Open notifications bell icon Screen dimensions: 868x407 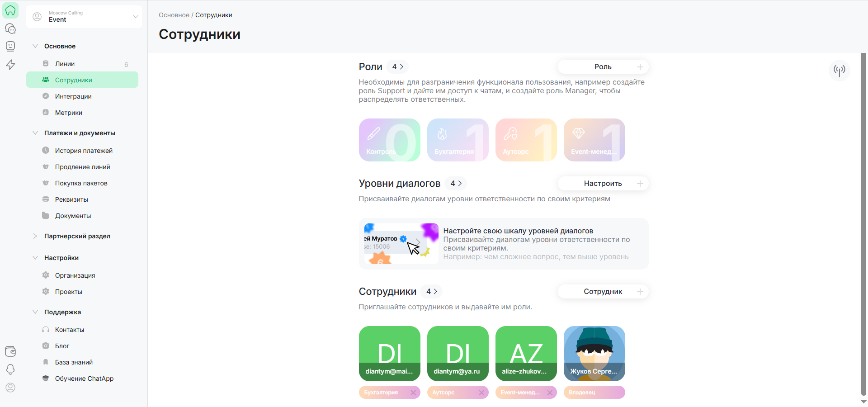click(10, 369)
